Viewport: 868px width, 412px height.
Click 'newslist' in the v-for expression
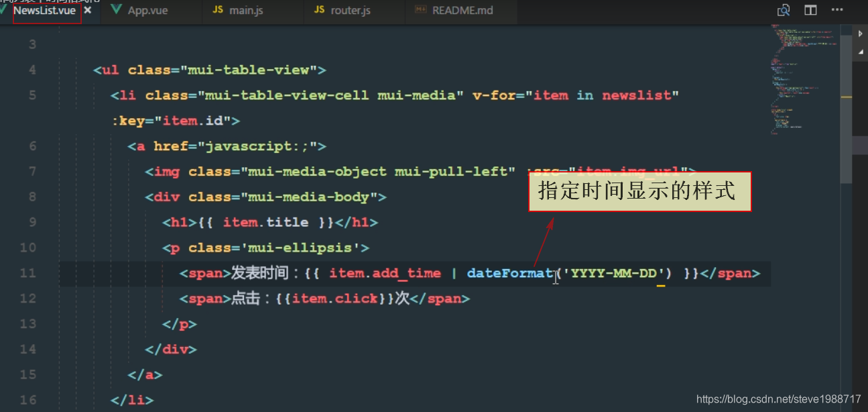point(637,95)
